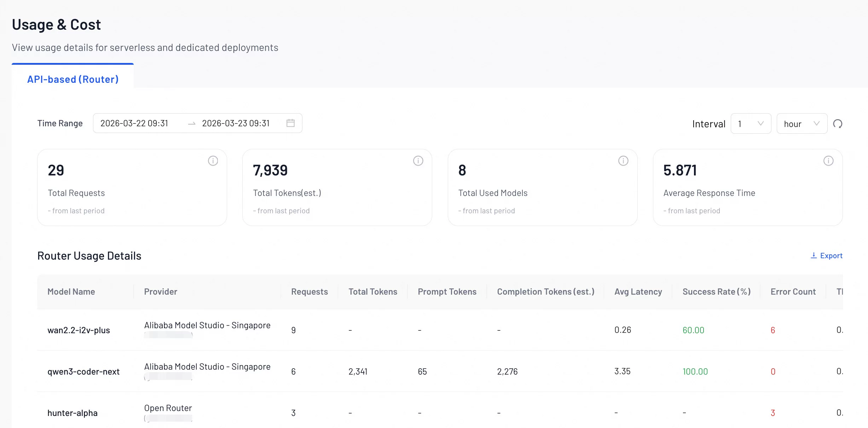Click error count 3 for hunter-alpha
This screenshot has height=428, width=868.
click(773, 413)
